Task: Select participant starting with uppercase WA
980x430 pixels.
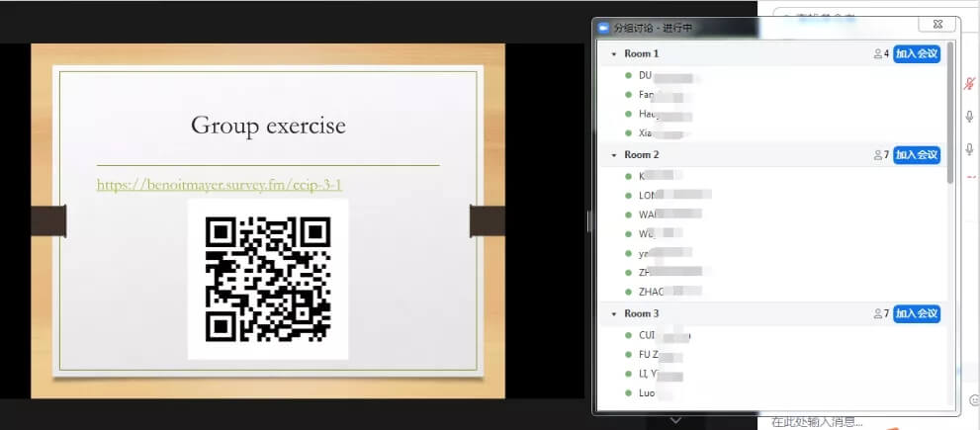Action: 670,215
